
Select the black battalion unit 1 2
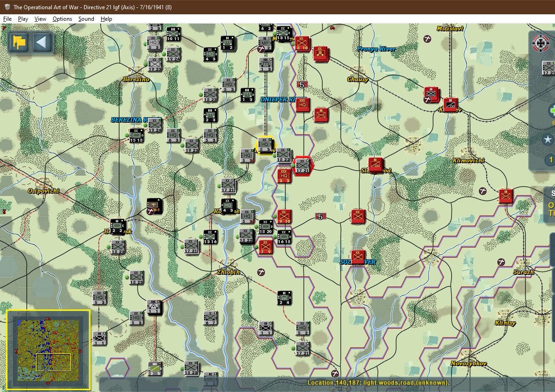(228, 43)
